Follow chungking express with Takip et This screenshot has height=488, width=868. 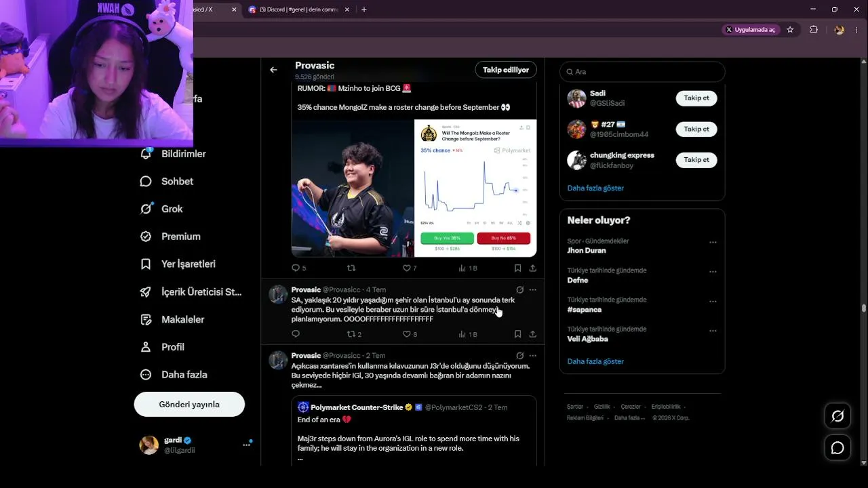coord(696,160)
